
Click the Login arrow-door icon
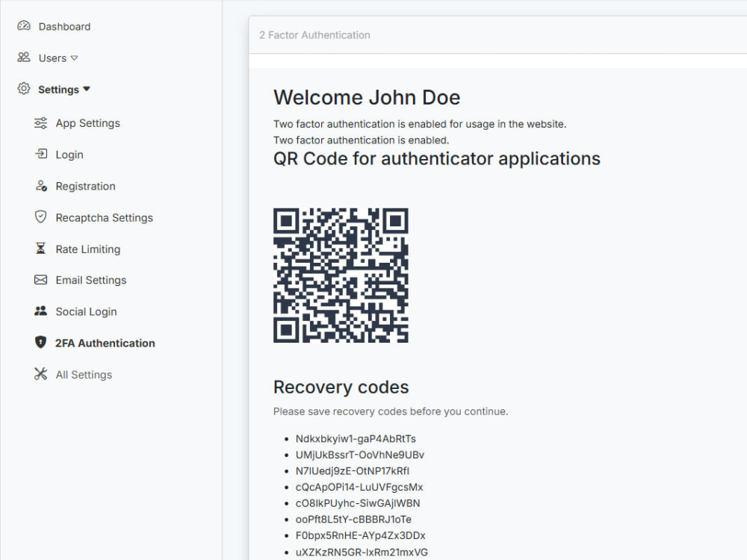[x=41, y=154]
